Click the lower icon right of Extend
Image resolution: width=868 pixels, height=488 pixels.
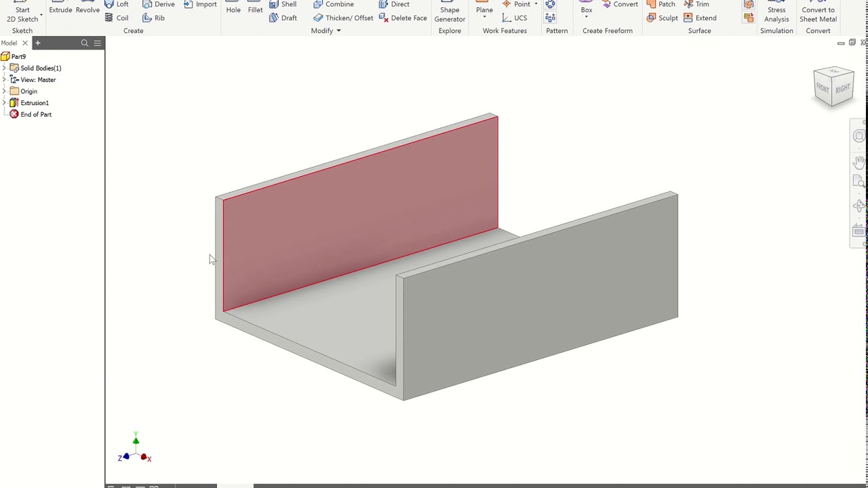click(x=749, y=18)
